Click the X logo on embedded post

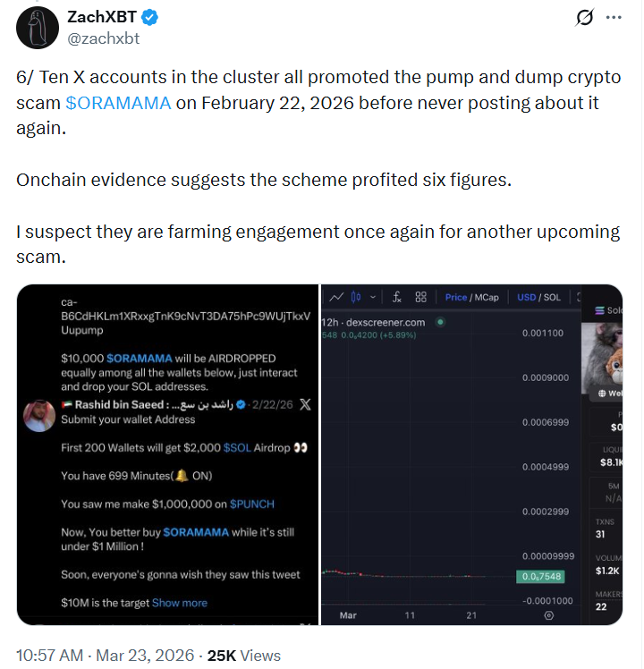305,404
